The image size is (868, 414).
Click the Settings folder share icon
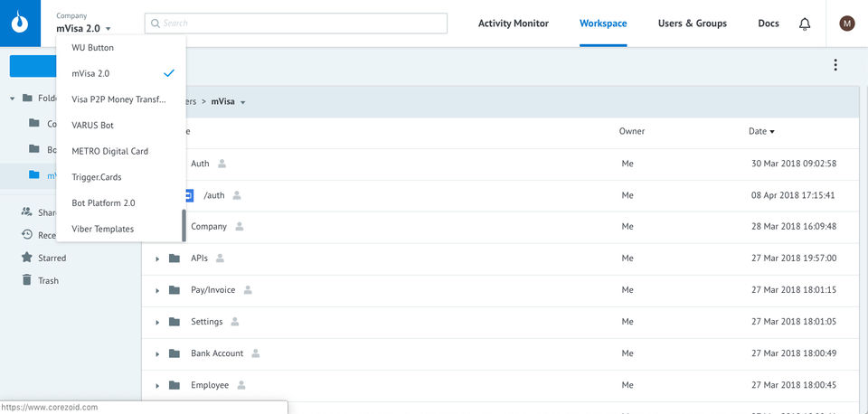click(x=235, y=322)
